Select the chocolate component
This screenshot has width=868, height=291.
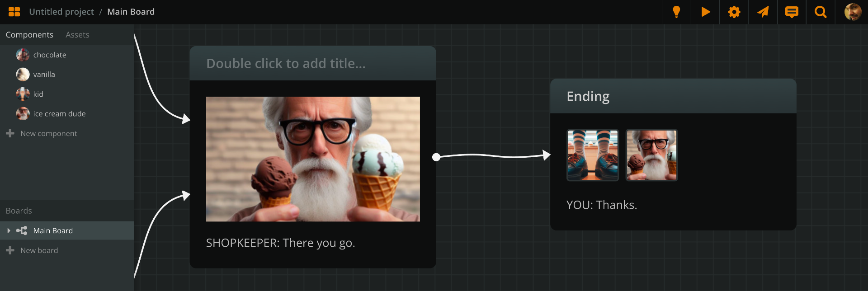[x=49, y=55]
